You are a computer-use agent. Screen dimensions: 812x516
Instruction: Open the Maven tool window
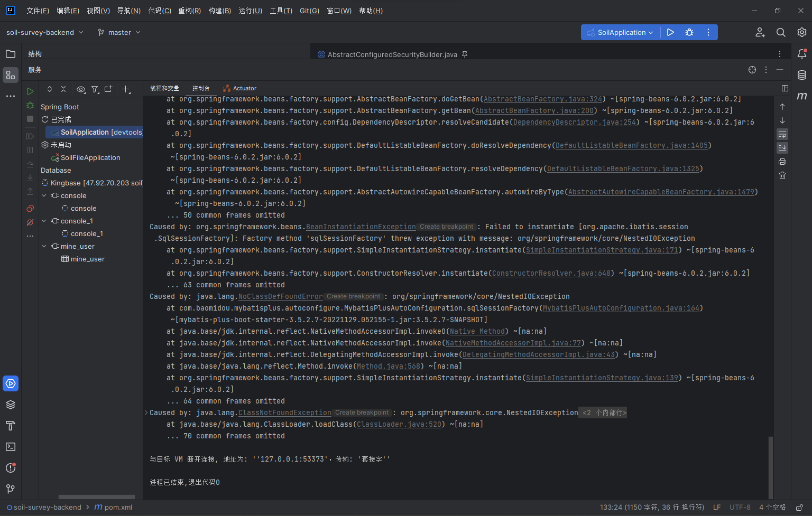click(802, 96)
